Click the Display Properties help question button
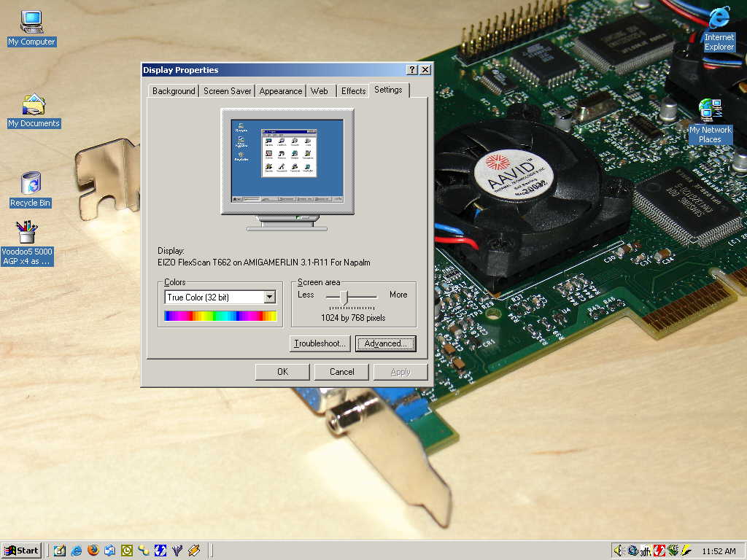The width and height of the screenshot is (747, 560). coord(412,69)
